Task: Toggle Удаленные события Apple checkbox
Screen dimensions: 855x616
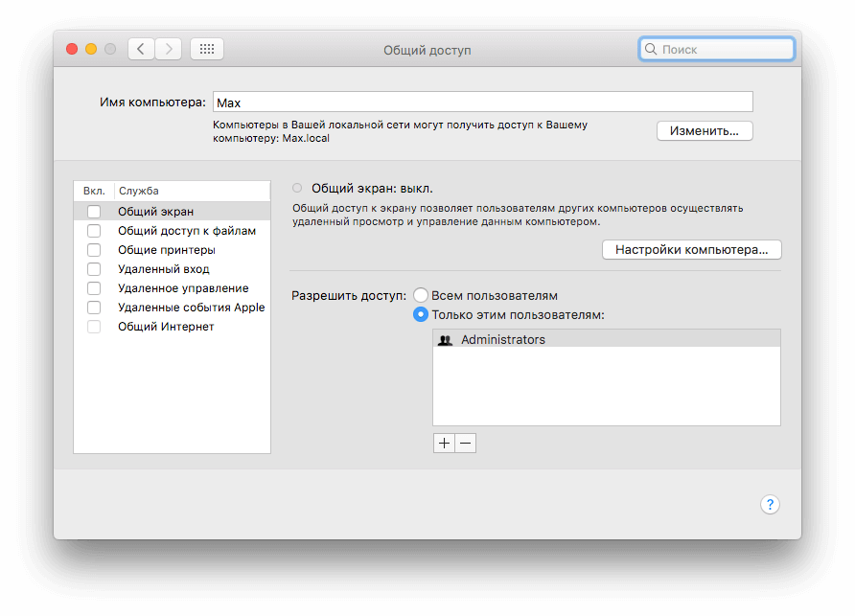Action: pyautogui.click(x=94, y=308)
